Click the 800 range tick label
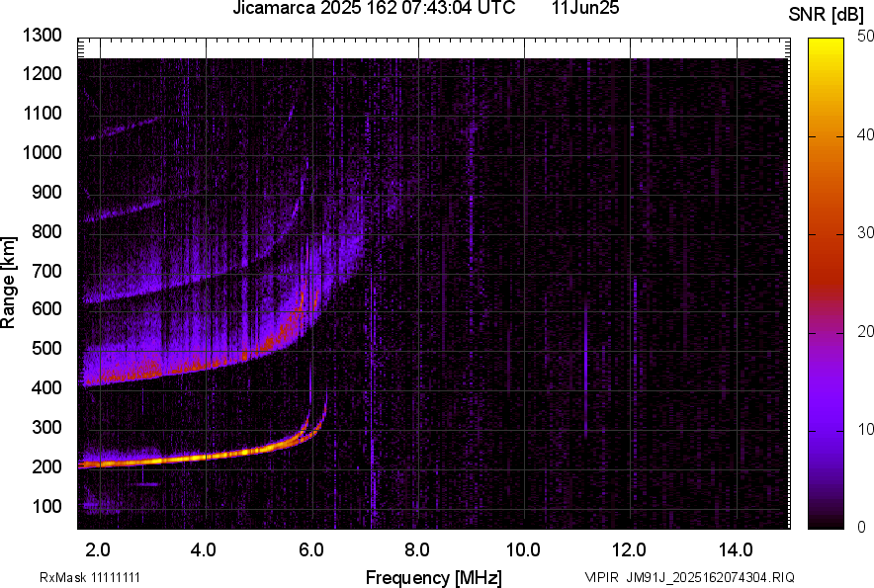This screenshot has height=588, width=874. click(x=46, y=230)
